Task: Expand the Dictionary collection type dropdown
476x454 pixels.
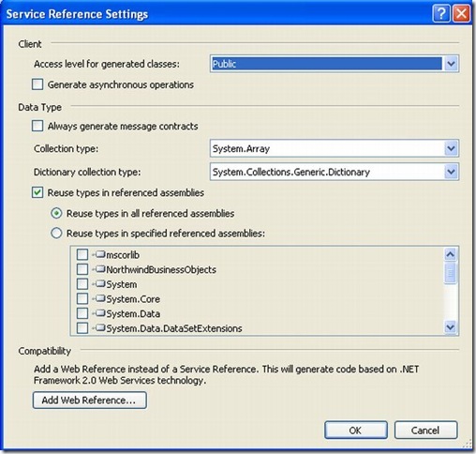Action: point(451,172)
